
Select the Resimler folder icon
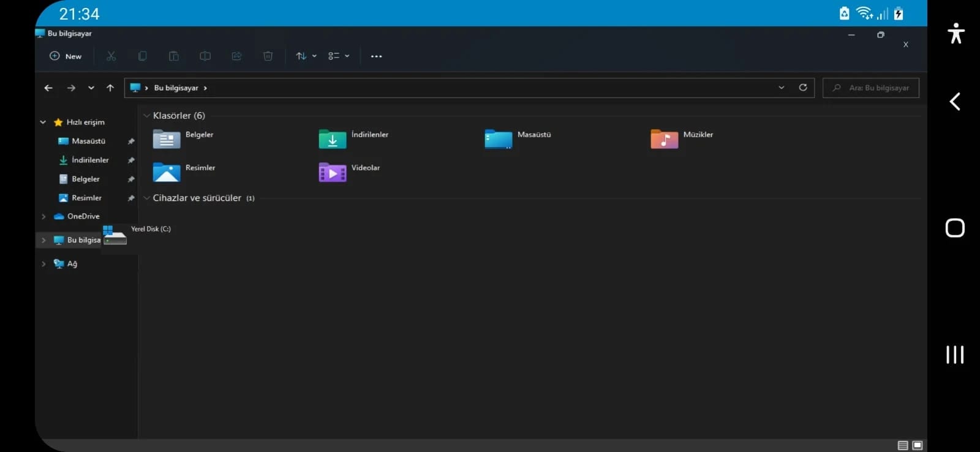click(167, 172)
